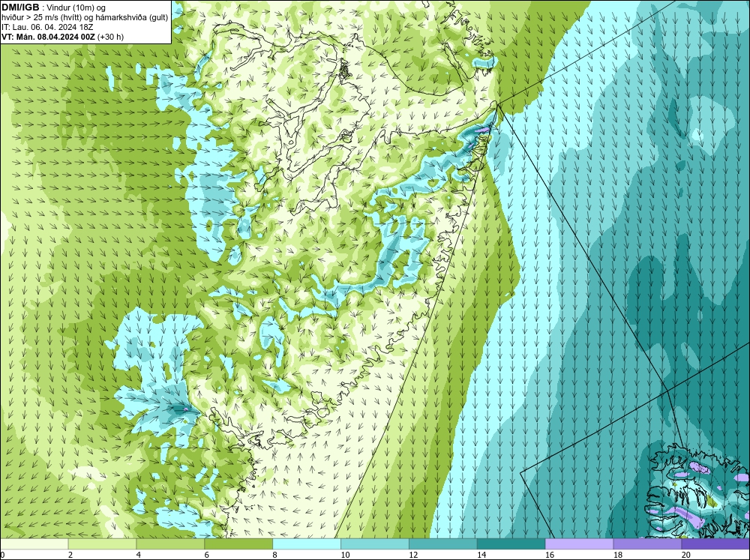Click the 2–4 m/s light green legend swatch
Viewport: 750px width, 560px height.
click(x=102, y=544)
